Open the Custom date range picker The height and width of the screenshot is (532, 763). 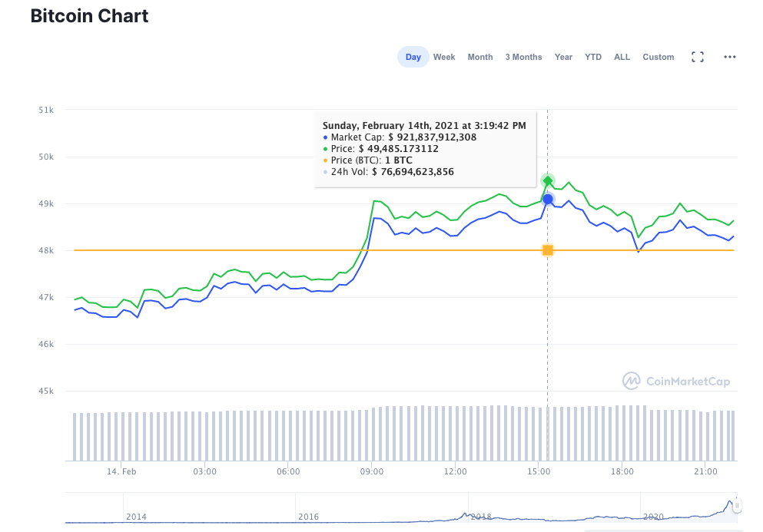pos(659,57)
